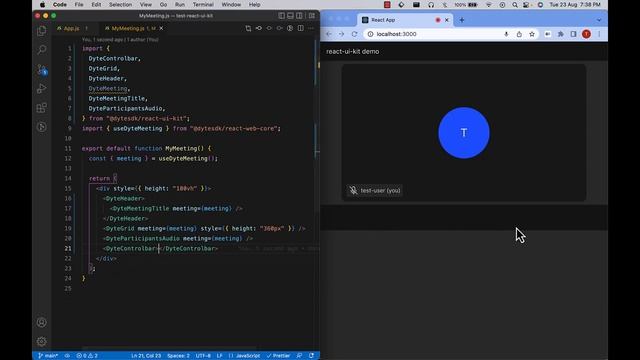
Task: Click the Customize Layout icon
Action: [x=312, y=16]
